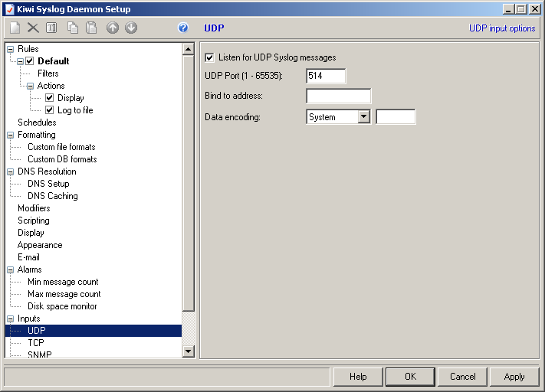
Task: Click the tree scrollbar up arrow
Action: click(188, 49)
